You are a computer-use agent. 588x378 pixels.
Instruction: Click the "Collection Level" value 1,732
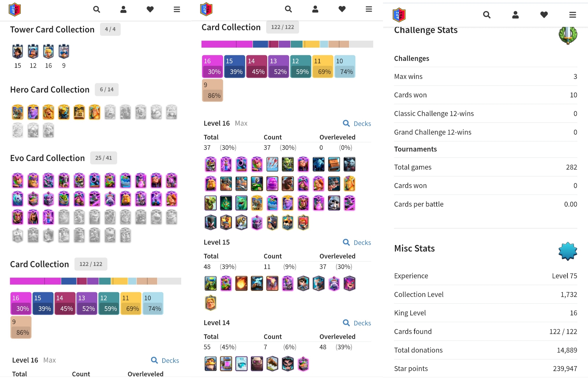point(569,294)
